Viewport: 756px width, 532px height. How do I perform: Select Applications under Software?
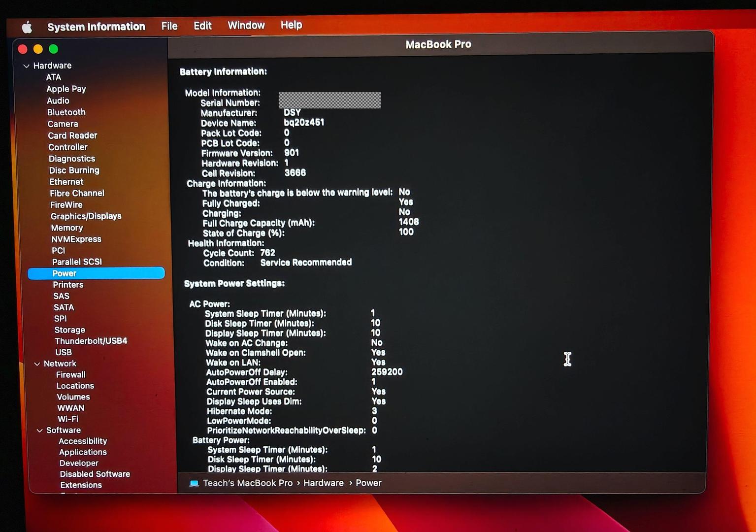(x=83, y=452)
